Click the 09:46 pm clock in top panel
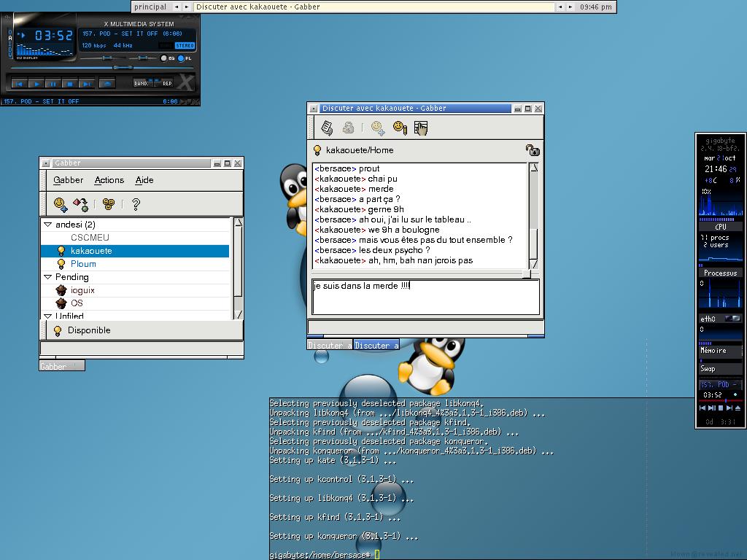The width and height of the screenshot is (747, 560). [x=595, y=7]
